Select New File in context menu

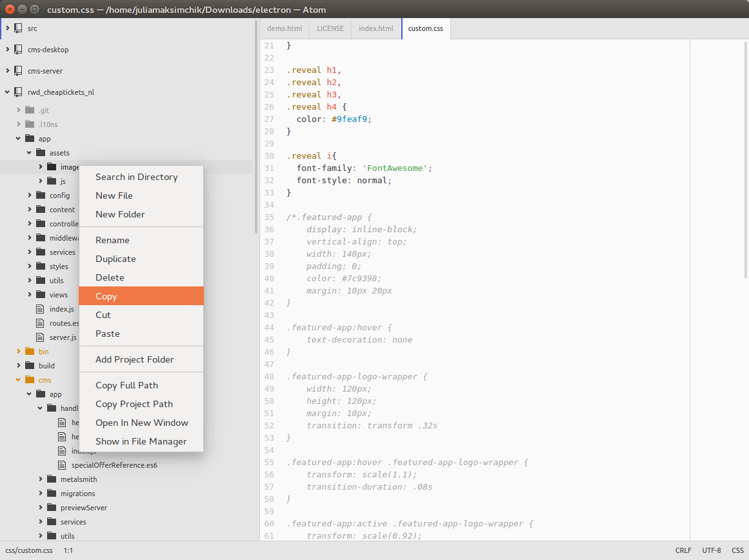click(141, 195)
